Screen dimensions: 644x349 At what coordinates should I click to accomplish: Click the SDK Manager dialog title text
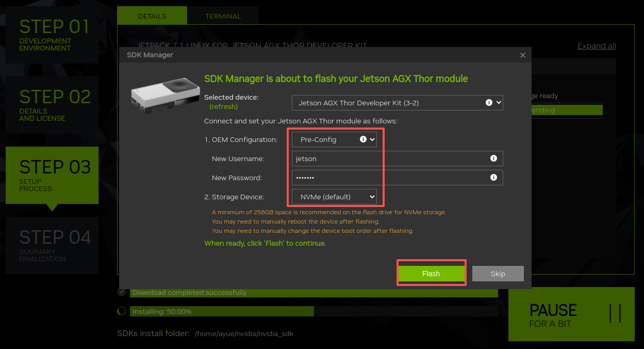tap(150, 55)
